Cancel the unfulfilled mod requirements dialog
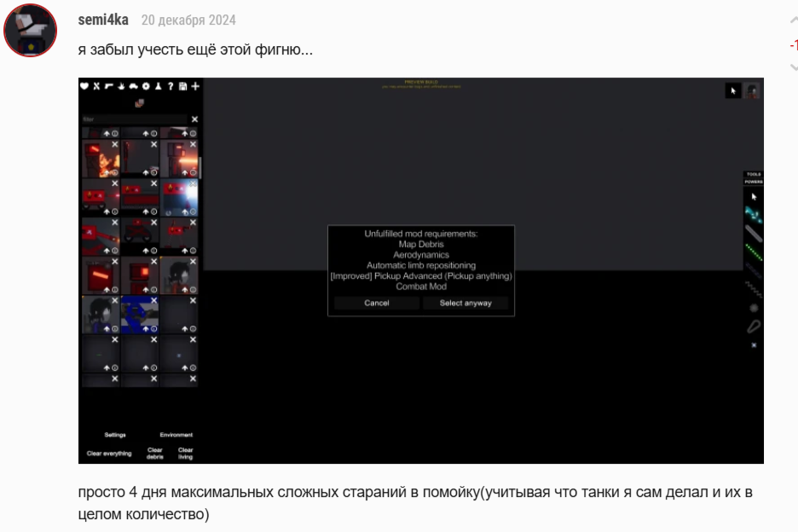 pos(377,303)
